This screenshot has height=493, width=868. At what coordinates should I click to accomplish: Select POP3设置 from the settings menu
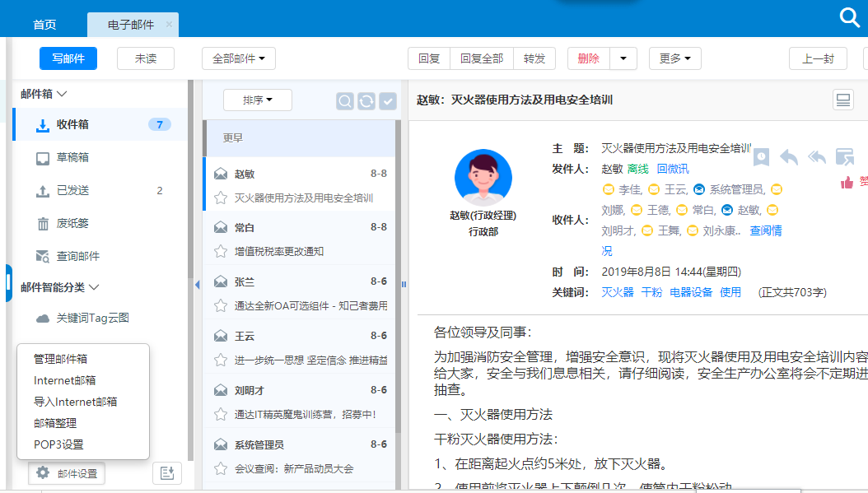tap(58, 444)
